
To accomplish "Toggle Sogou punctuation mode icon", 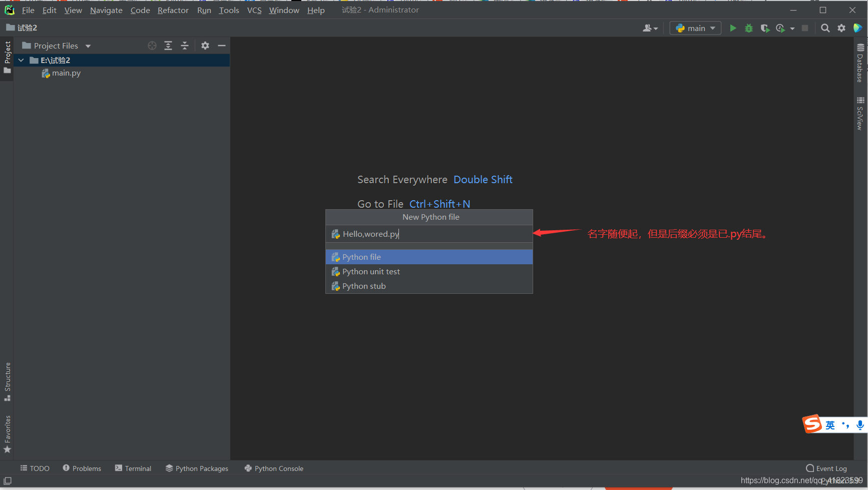I will tap(845, 425).
